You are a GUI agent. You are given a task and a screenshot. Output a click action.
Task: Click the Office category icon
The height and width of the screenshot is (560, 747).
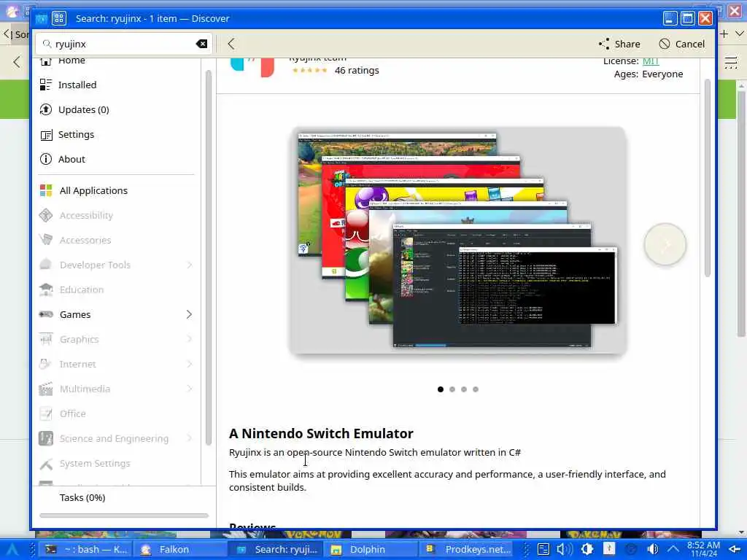click(46, 413)
